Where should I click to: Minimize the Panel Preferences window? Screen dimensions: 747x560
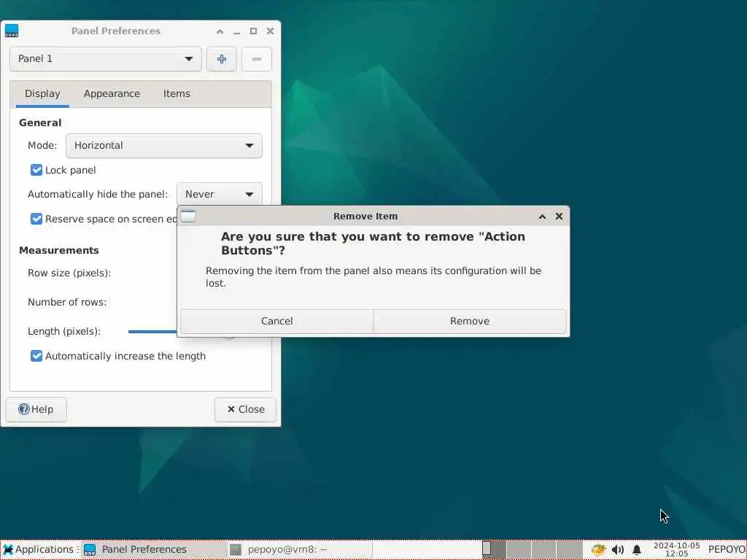click(236, 31)
